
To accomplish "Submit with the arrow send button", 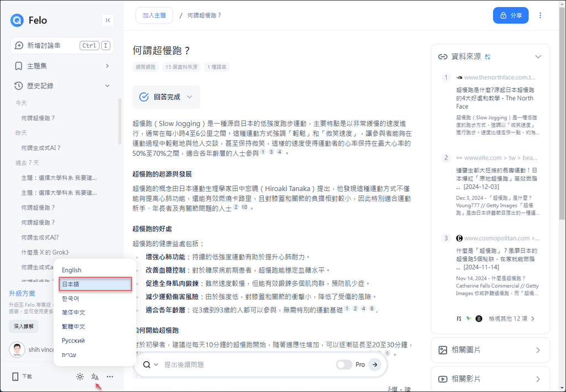I will [375, 364].
